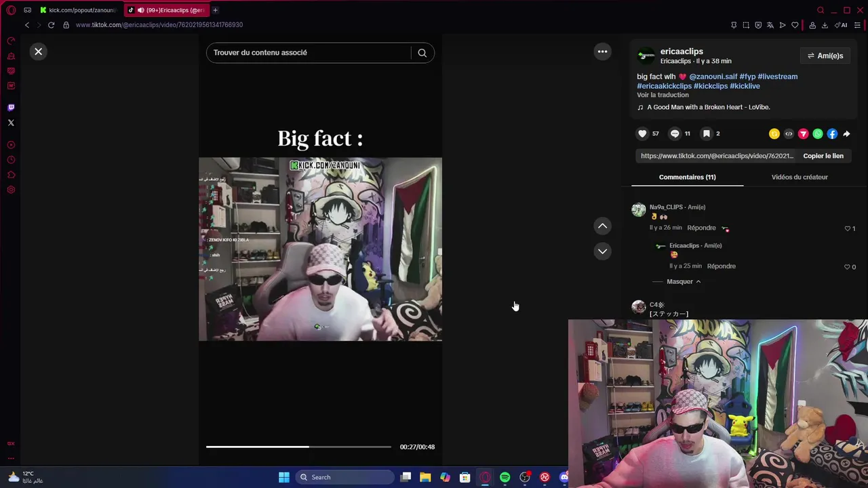The width and height of the screenshot is (868, 488).
Task: Reply to Na9a_CLIPS comment
Action: pos(701,228)
